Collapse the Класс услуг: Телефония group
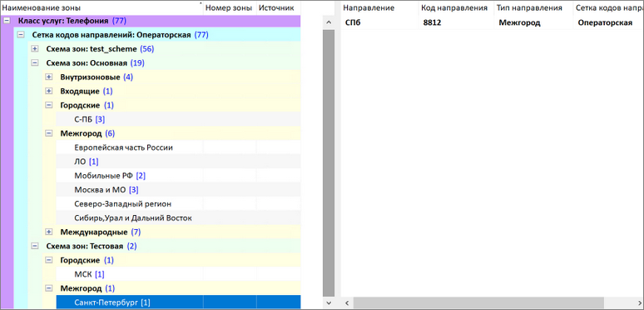The height and width of the screenshot is (310, 644). [x=7, y=21]
